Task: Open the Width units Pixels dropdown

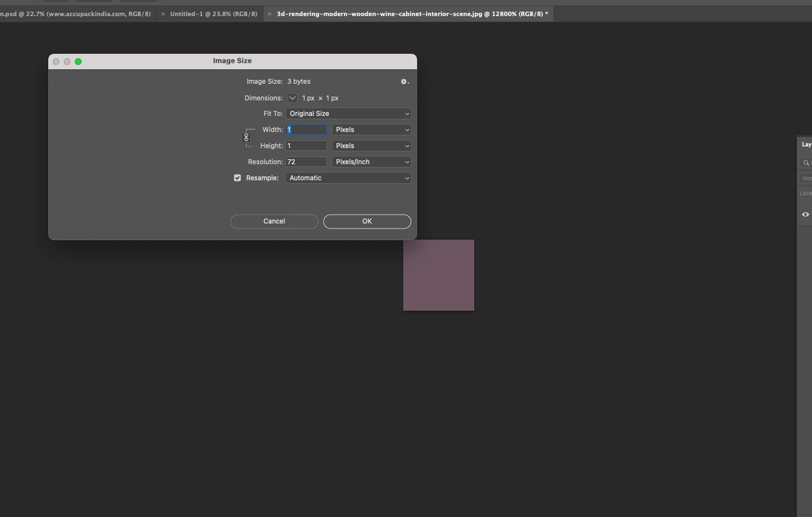Action: point(371,130)
